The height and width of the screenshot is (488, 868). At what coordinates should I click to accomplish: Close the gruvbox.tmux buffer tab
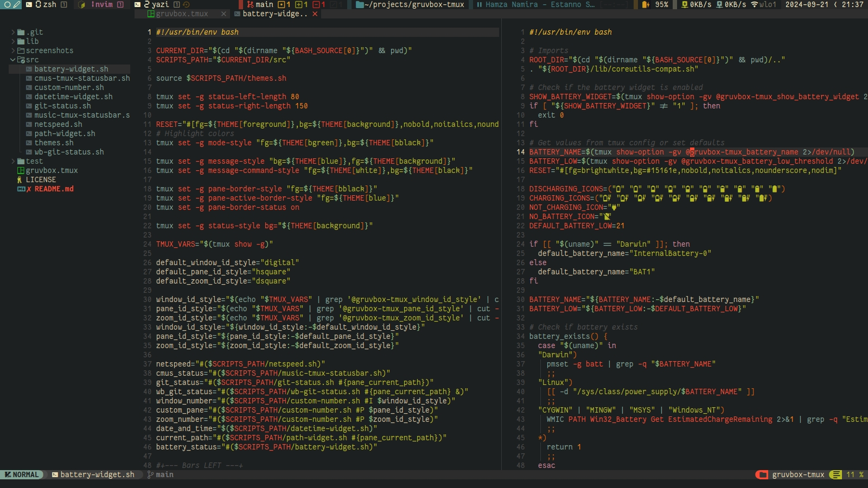(224, 14)
